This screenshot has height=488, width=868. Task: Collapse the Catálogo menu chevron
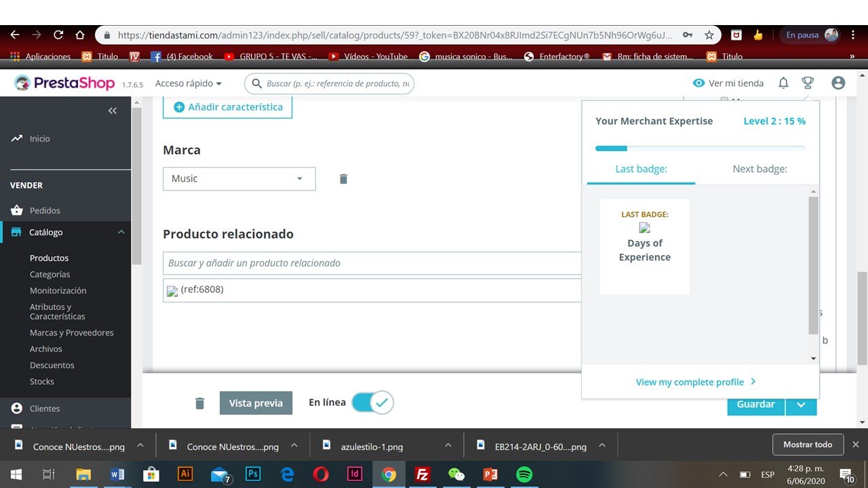(x=121, y=232)
